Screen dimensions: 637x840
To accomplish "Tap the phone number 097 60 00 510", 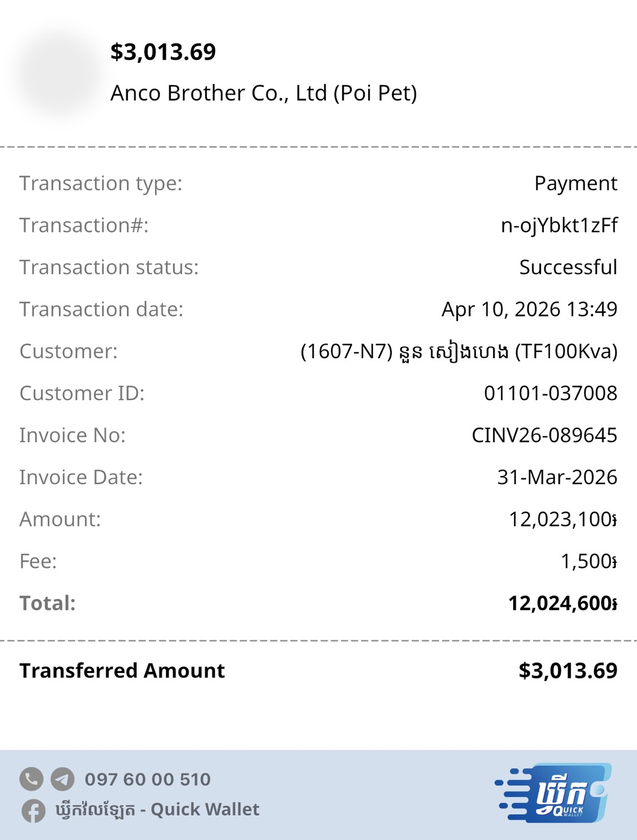I will [x=148, y=779].
